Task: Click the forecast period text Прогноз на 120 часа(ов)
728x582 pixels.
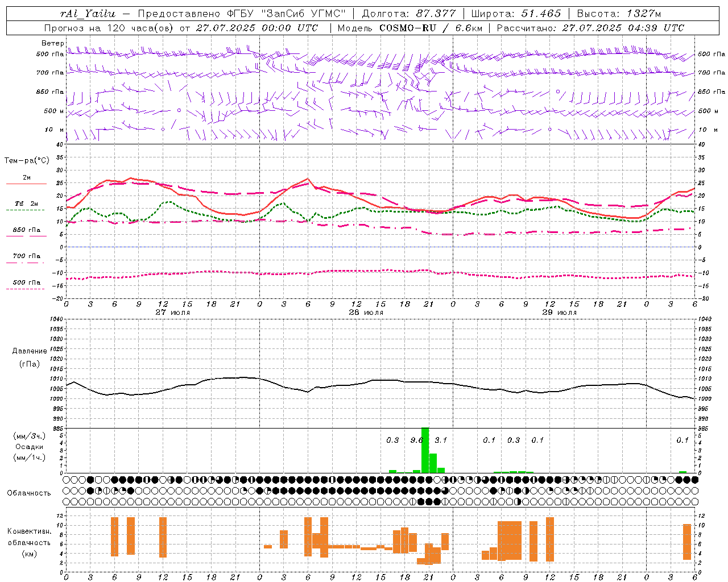Action: (x=109, y=28)
